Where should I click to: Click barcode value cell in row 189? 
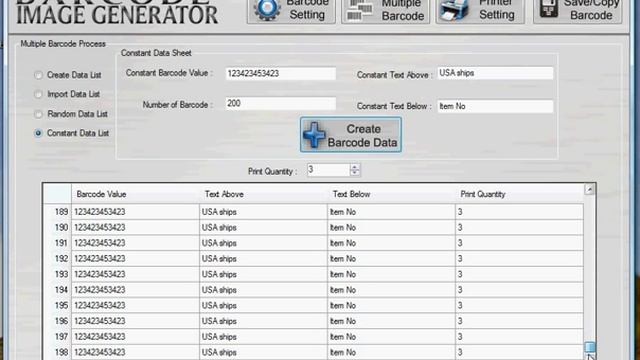pos(136,212)
